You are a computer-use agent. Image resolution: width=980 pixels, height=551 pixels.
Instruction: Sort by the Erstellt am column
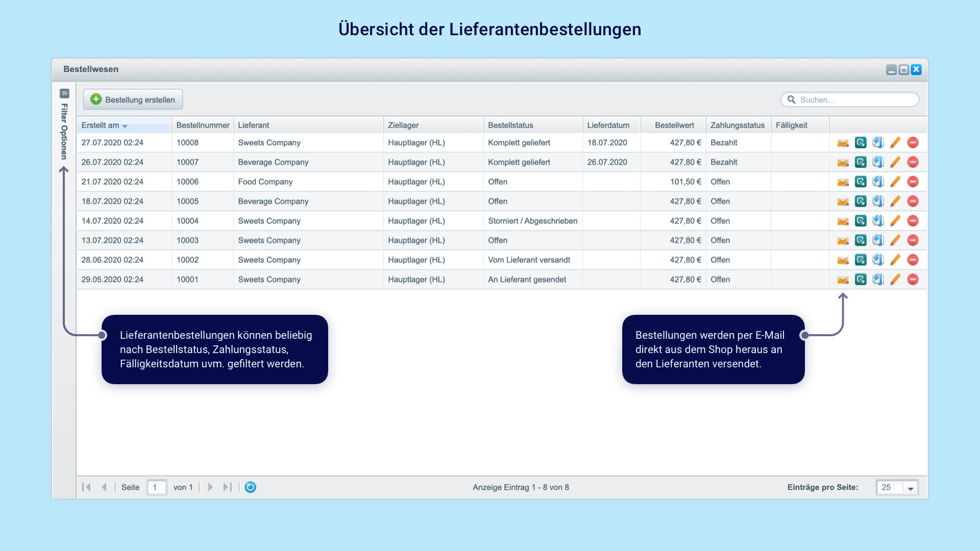click(x=124, y=126)
